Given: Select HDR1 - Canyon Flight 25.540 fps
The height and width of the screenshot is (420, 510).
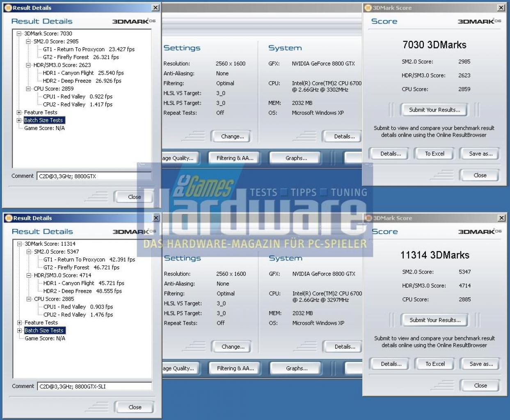Looking at the screenshot, I should tap(83, 73).
